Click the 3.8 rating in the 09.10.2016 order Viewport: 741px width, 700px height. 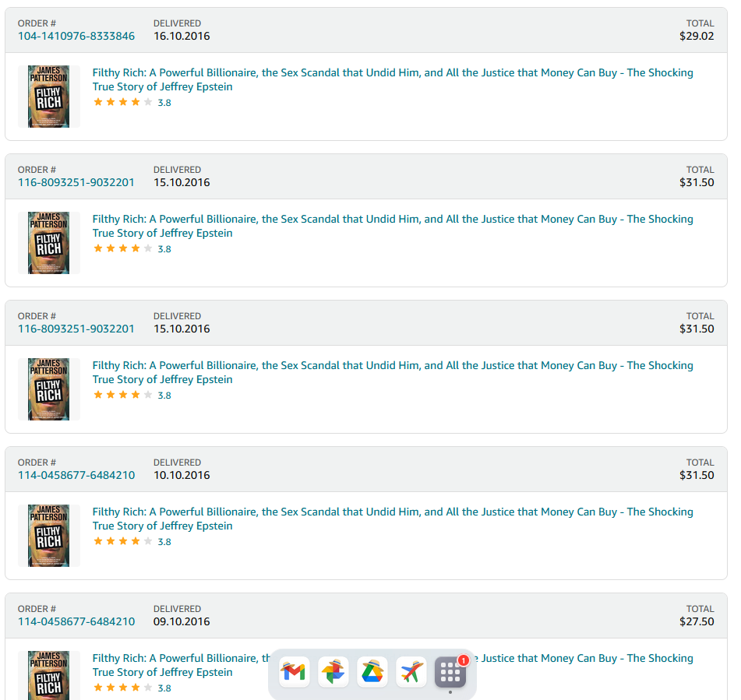coord(164,688)
